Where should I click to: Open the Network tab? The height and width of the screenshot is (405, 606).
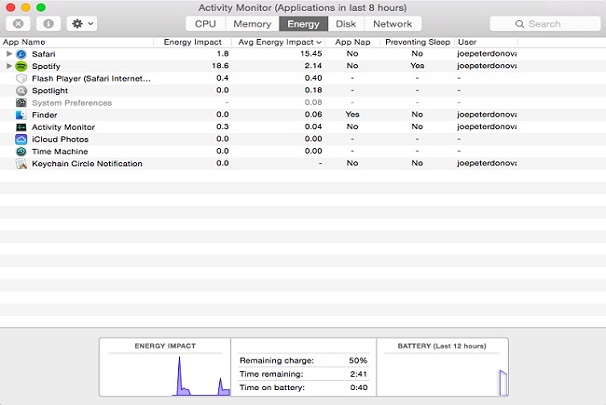392,23
